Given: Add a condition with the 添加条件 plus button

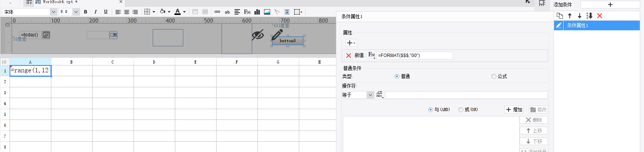Looking at the screenshot, I should coord(610,5).
